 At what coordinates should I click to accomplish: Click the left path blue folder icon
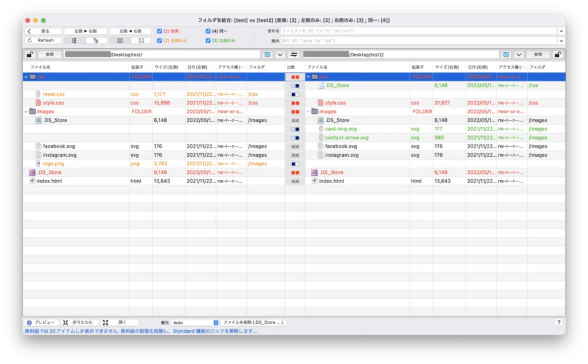coord(268,55)
